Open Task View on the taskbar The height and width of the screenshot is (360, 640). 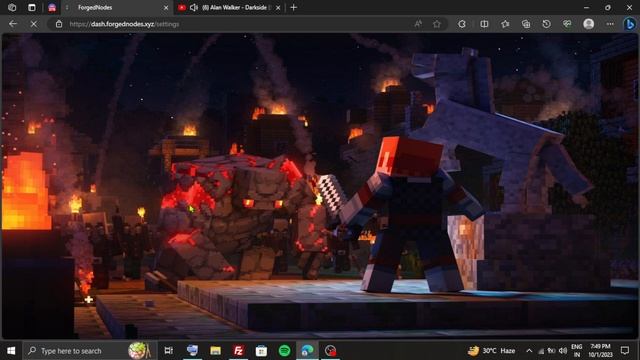169,351
